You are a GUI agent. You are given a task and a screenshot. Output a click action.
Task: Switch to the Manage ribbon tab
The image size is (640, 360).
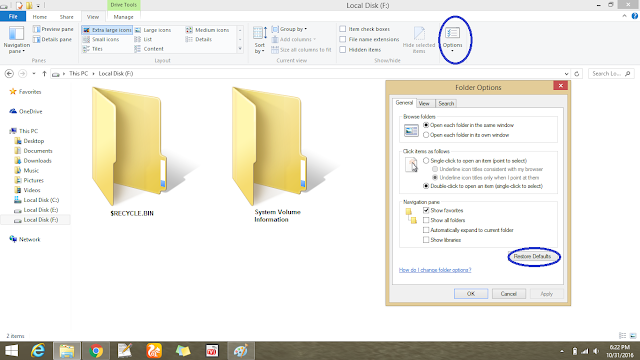tap(123, 17)
